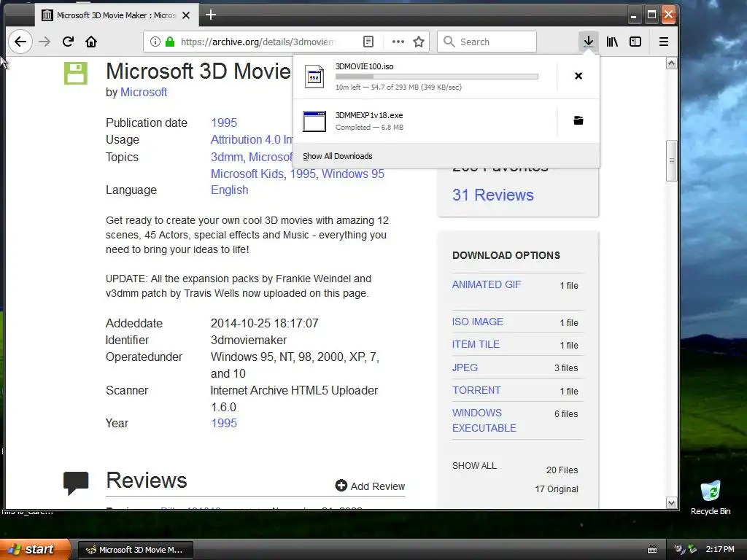Expand WINDOWS EXECUTABLE download option
This screenshot has height=560, width=747.
pyautogui.click(x=484, y=421)
